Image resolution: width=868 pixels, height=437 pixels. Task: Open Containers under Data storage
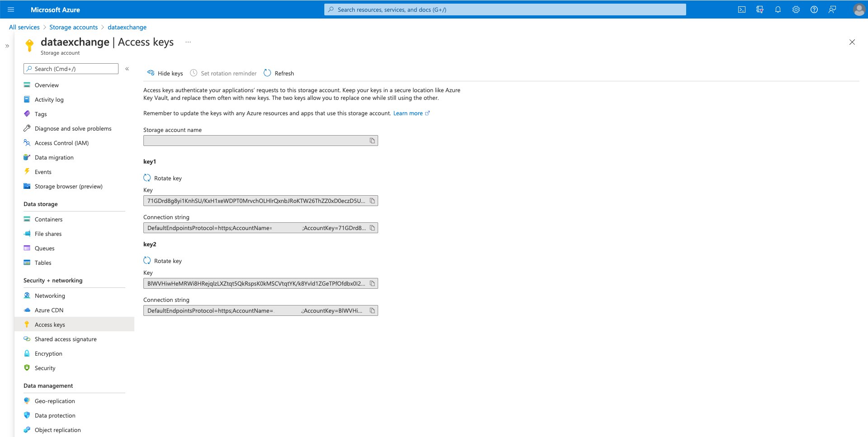[48, 219]
